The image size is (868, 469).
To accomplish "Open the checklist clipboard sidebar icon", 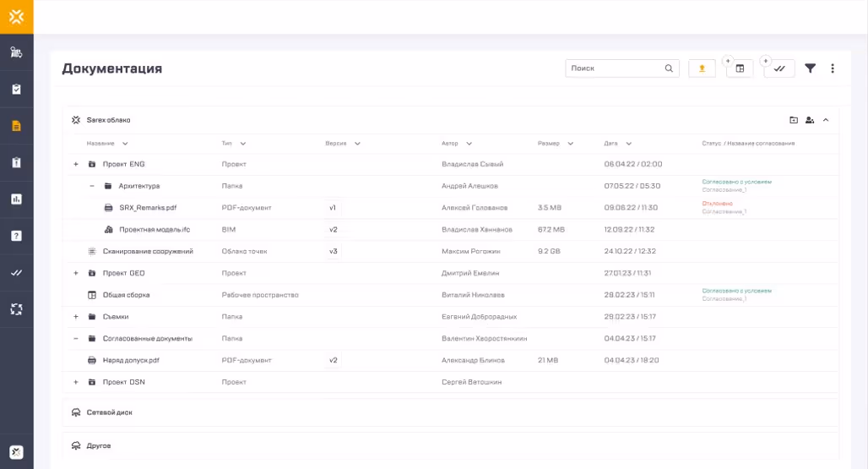I will tap(17, 89).
